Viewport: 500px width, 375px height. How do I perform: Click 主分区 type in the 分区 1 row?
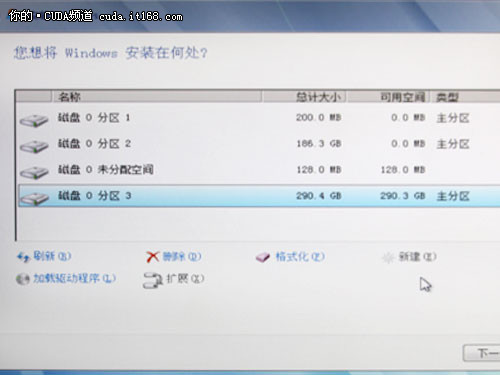[x=453, y=118]
